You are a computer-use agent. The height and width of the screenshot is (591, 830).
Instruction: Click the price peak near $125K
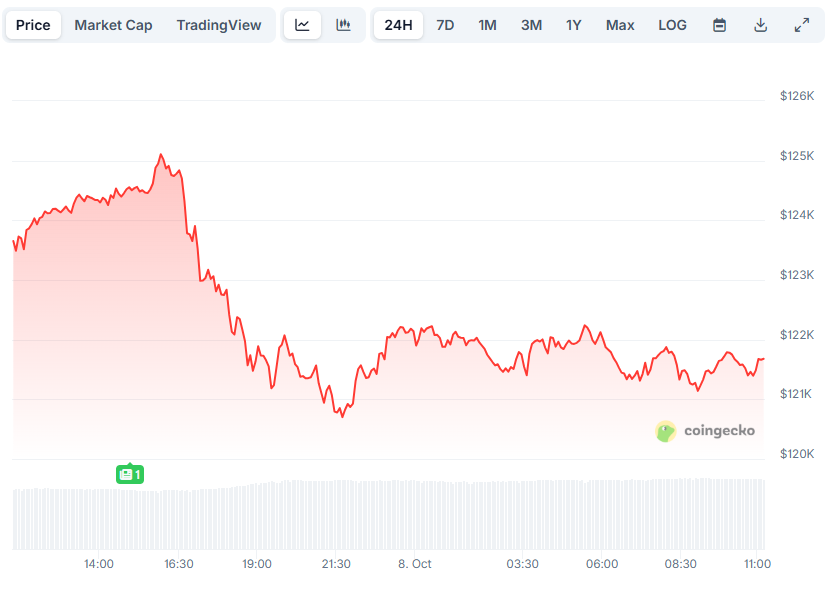tap(160, 155)
